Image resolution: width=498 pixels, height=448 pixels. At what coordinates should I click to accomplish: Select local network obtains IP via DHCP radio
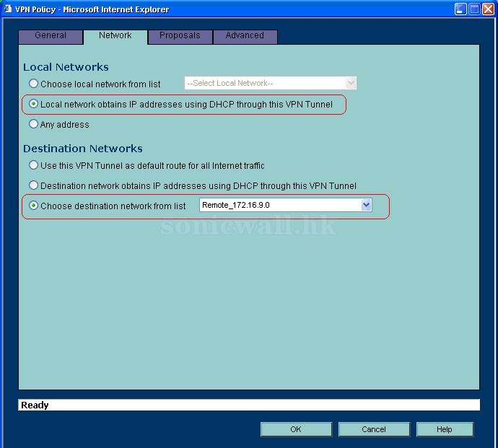point(33,104)
